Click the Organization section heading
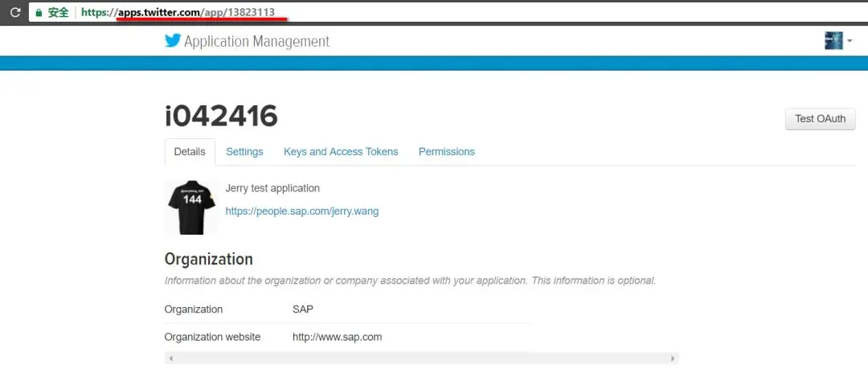 209,259
